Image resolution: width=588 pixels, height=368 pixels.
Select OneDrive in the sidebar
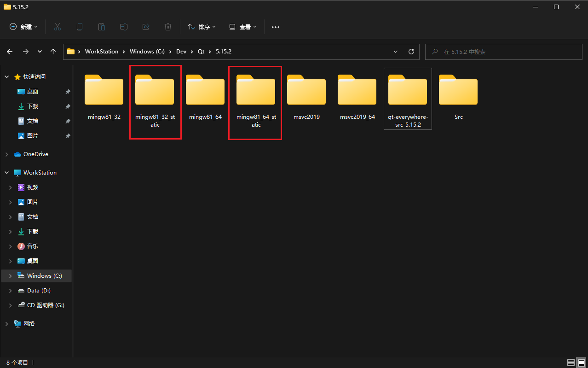(36, 154)
